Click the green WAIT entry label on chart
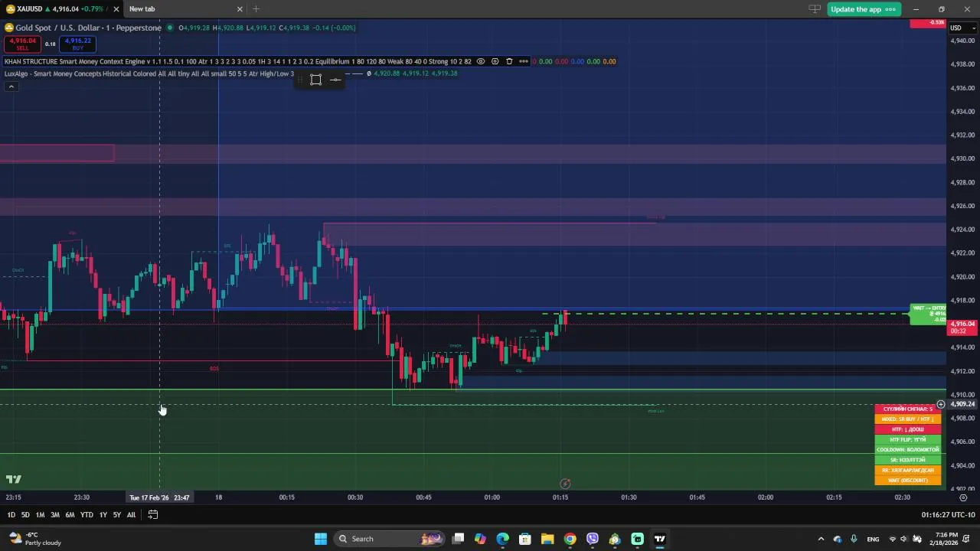Image resolution: width=980 pixels, height=551 pixels. tap(928, 314)
